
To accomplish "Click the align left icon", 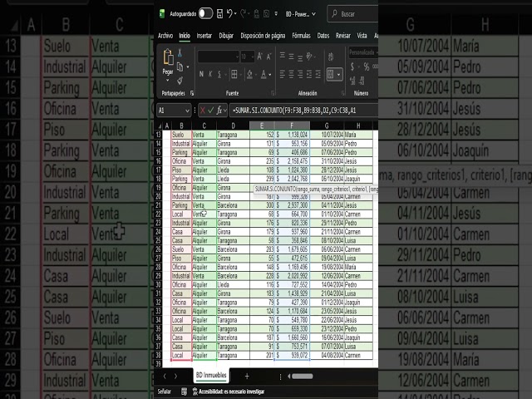I will (x=283, y=74).
